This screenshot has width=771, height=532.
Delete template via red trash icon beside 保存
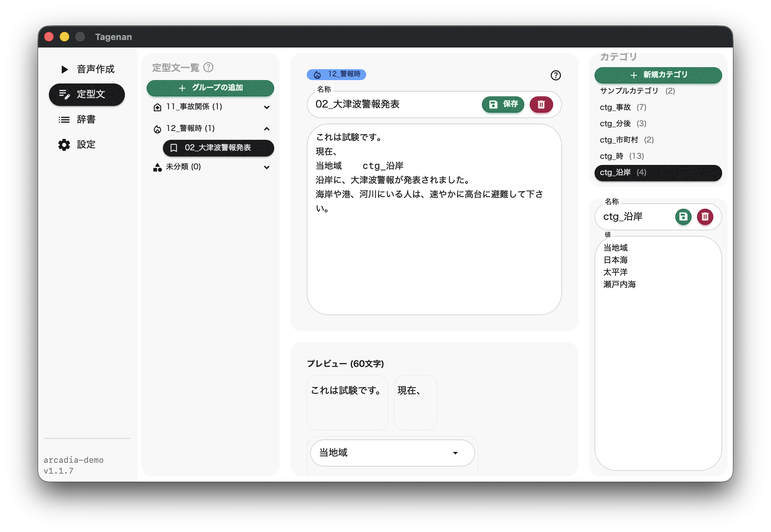[541, 104]
